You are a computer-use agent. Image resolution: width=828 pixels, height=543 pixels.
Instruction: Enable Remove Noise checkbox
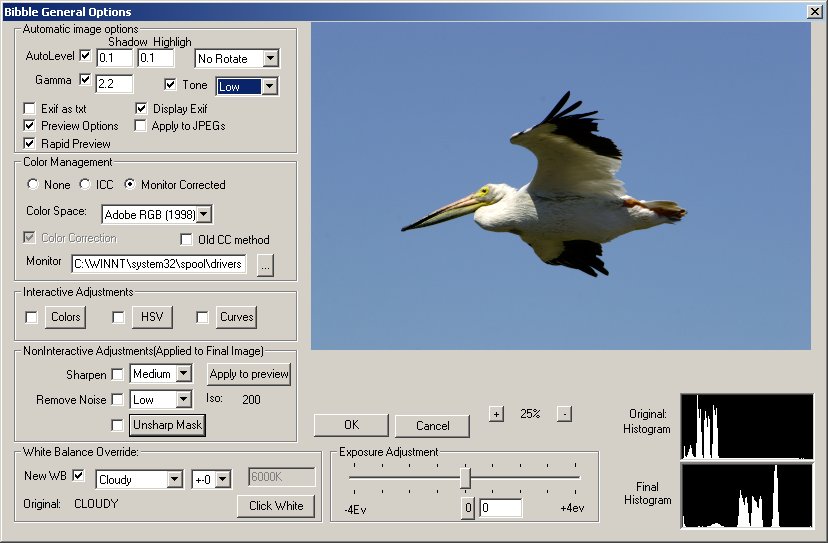click(117, 399)
